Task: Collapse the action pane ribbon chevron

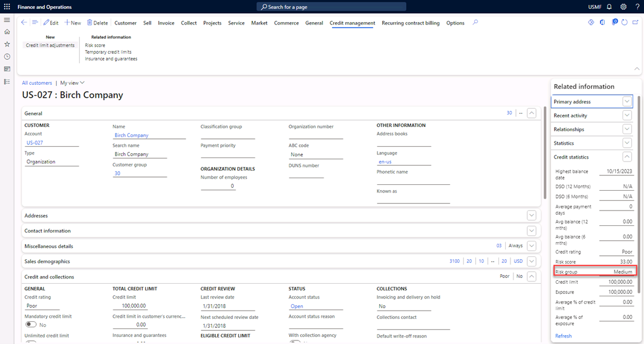Action: [x=637, y=69]
